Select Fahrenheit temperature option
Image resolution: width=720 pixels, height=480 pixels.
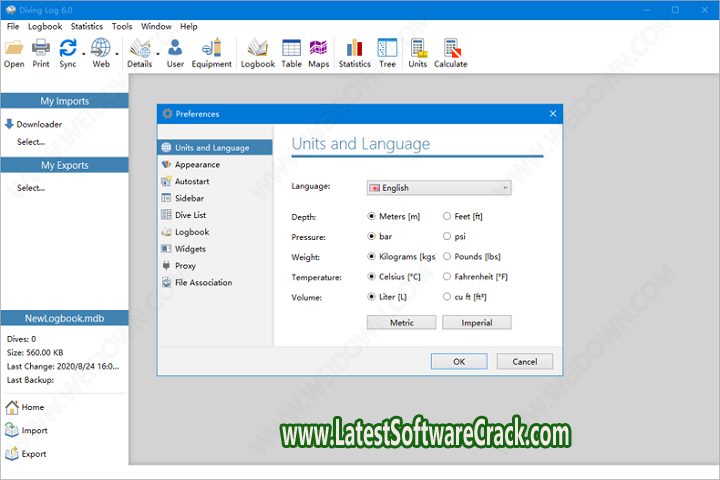[446, 277]
